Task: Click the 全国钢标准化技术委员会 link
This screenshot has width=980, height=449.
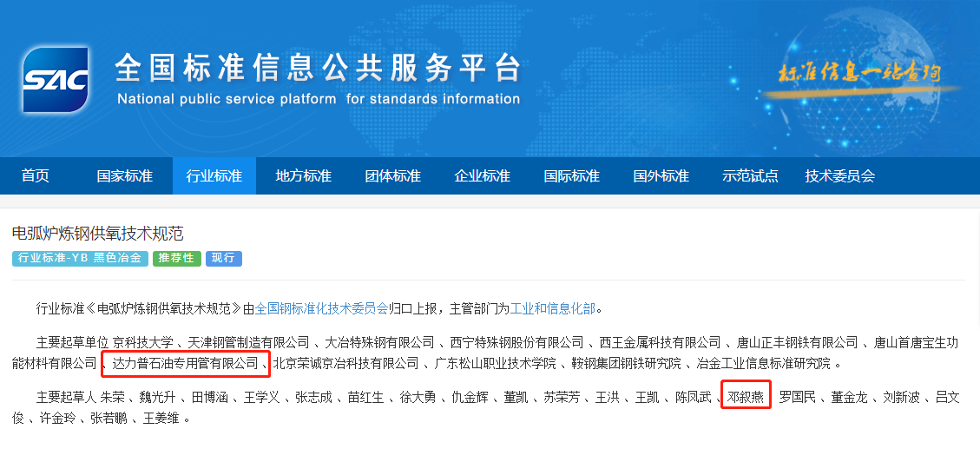Action: point(322,308)
